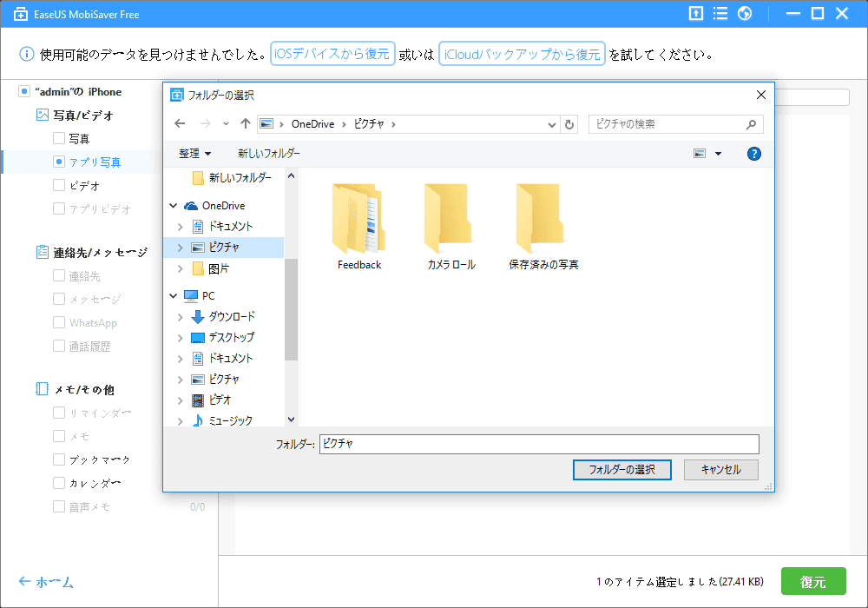868x608 pixels.
Task: Open the recent locations dropdown arrow
Action: pos(226,123)
